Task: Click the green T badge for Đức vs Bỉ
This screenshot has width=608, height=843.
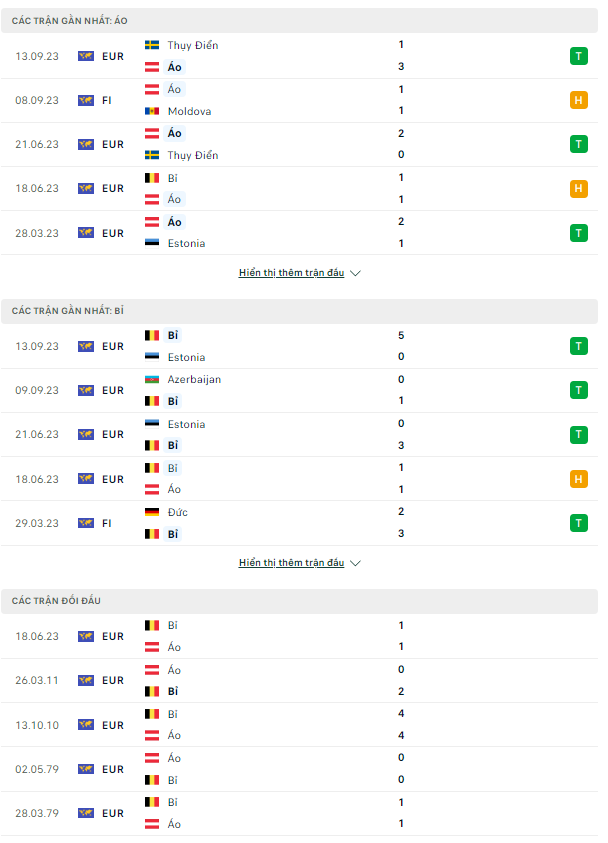Action: point(578,523)
